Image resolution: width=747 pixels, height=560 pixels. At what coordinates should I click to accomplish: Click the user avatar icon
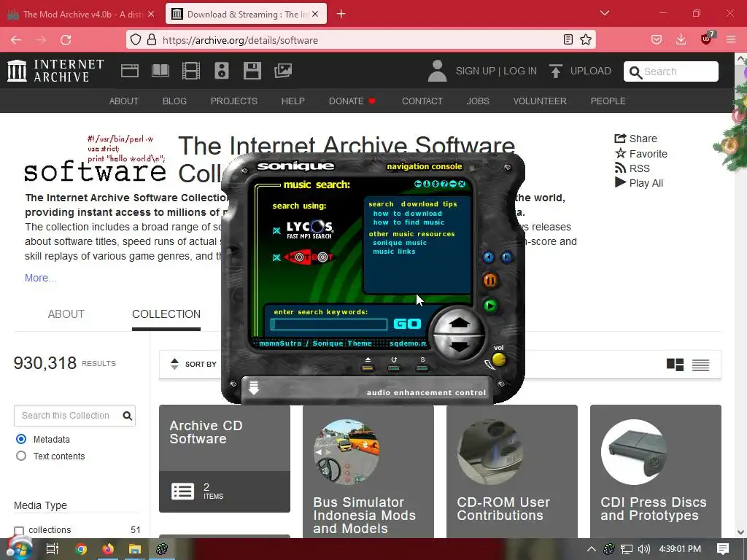click(x=437, y=71)
